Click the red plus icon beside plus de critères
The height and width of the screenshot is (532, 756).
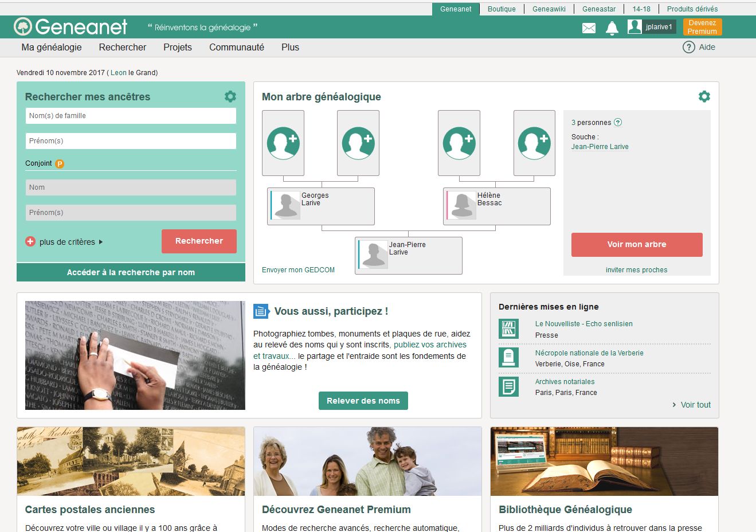pos(30,242)
